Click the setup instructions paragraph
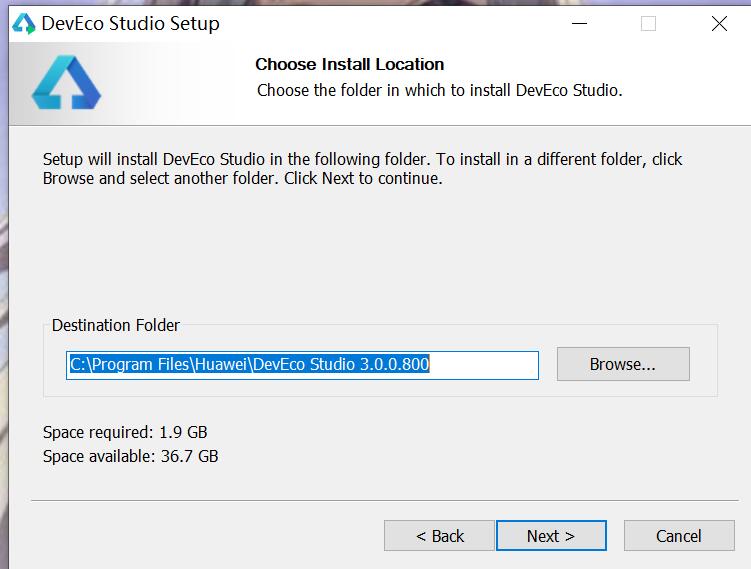This screenshot has width=751, height=569. 362,169
